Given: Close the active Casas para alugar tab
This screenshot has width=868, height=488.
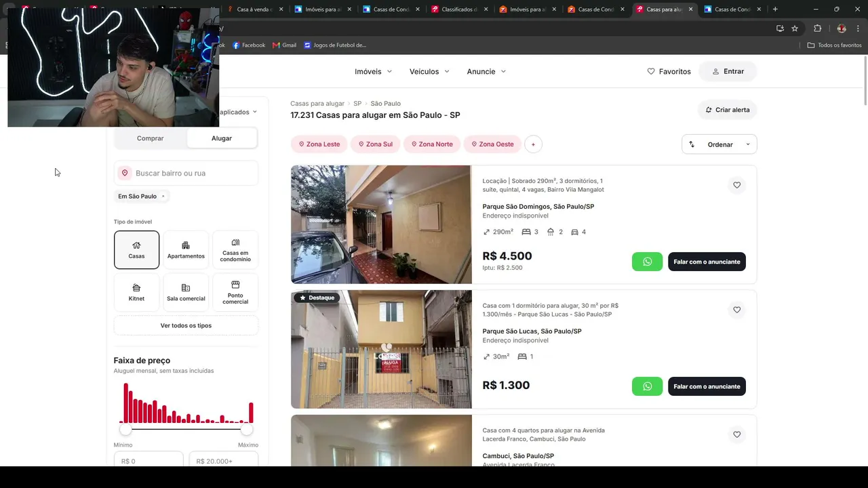Looking at the screenshot, I should pyautogui.click(x=691, y=9).
